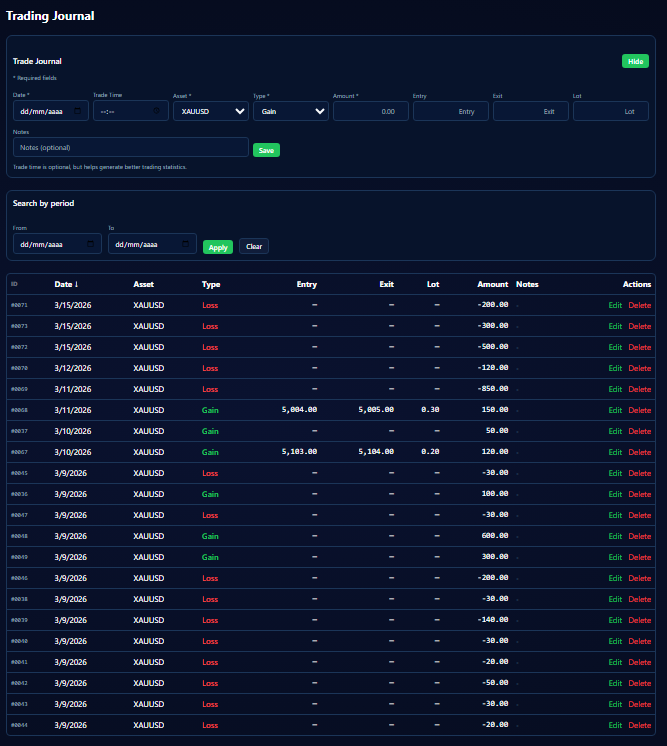Delete trade #0070 dated 3/12/2026
Screen dimensions: 667x746
click(639, 368)
